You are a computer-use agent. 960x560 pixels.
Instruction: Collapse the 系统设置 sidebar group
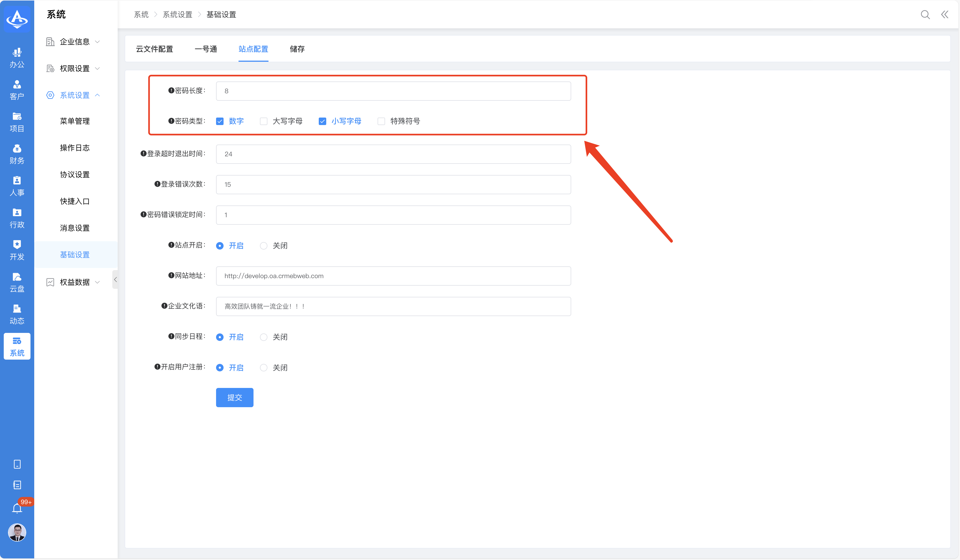[x=75, y=95]
